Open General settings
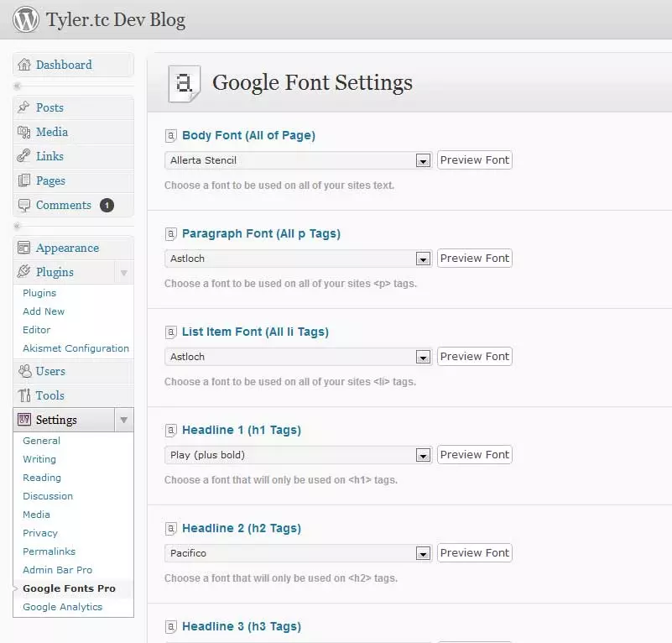672x643 pixels. click(42, 441)
